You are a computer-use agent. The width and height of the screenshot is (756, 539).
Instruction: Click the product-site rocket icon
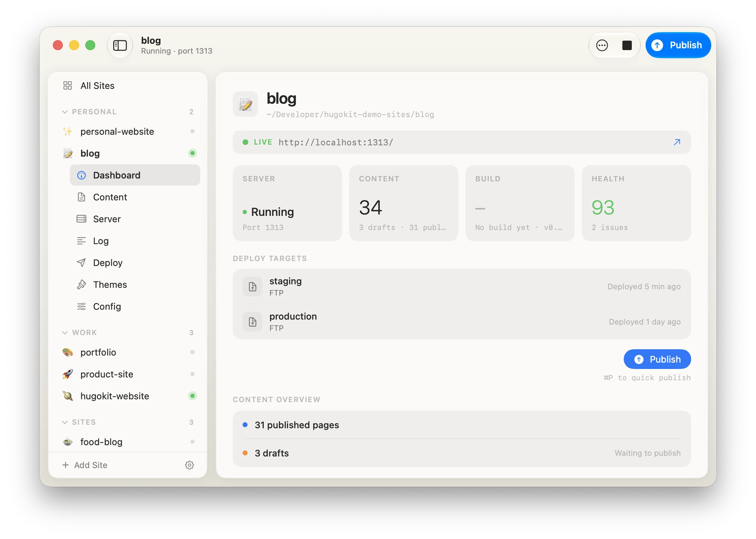click(x=68, y=374)
